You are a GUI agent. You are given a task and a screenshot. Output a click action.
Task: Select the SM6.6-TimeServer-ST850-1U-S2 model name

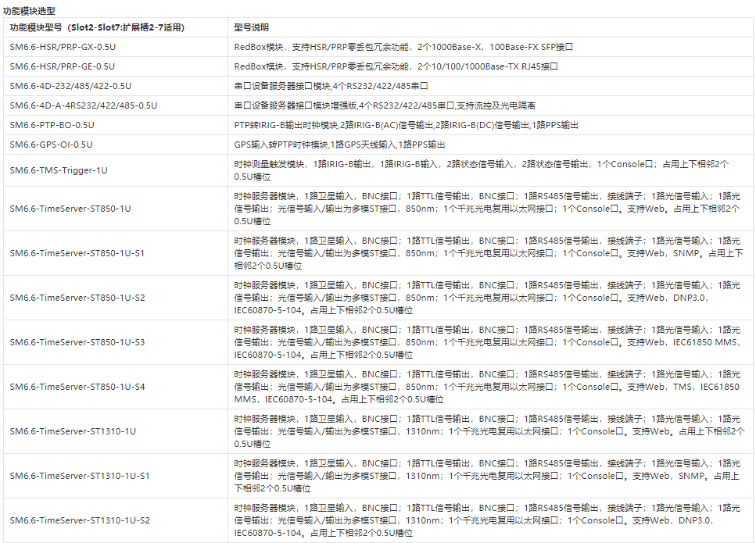77,298
